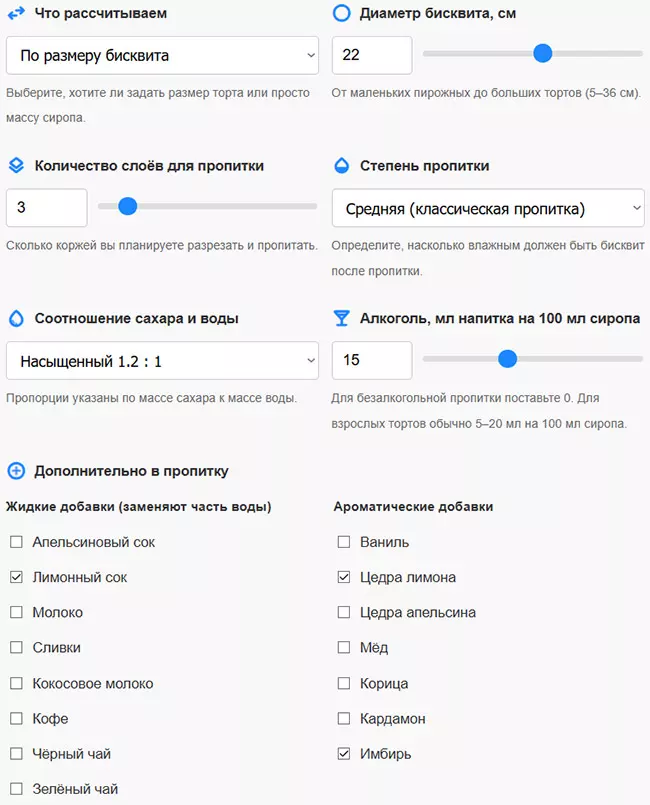Click the alcohol amount slider handle

[x=509, y=360]
